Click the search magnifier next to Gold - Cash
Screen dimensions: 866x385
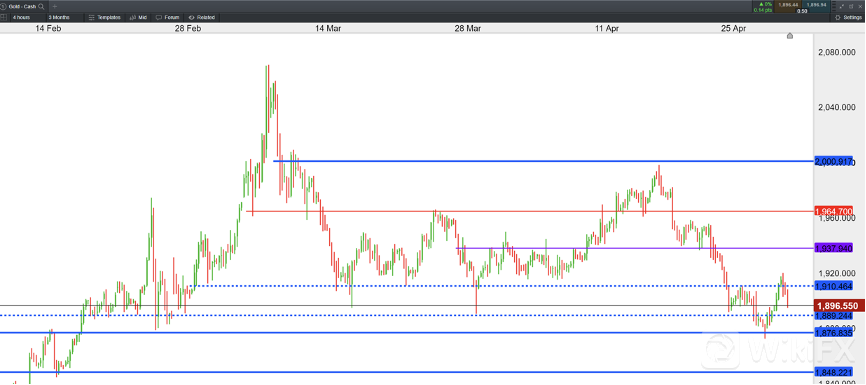[x=42, y=6]
